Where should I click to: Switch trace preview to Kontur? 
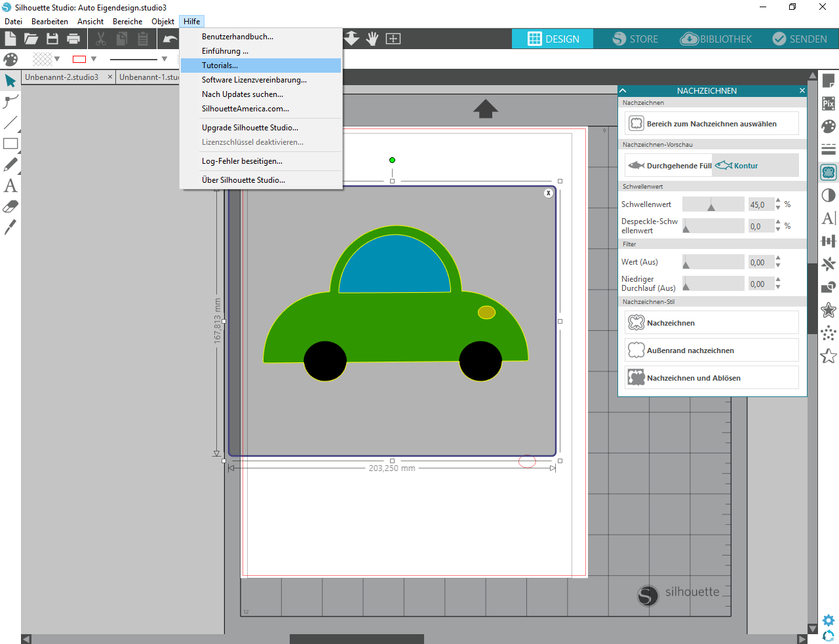click(737, 166)
